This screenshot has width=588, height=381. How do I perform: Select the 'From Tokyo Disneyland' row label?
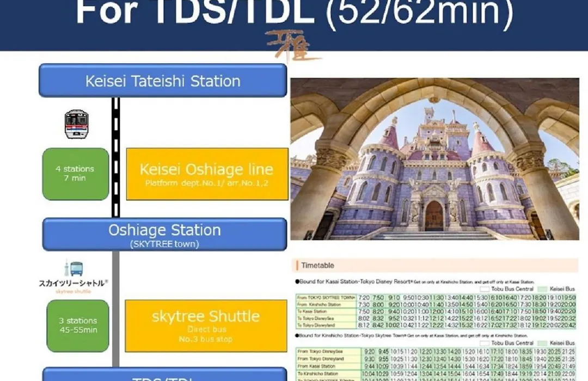328,359
